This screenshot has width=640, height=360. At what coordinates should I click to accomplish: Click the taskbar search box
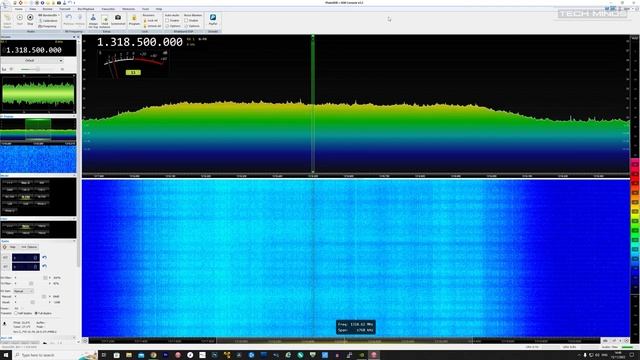55,355
